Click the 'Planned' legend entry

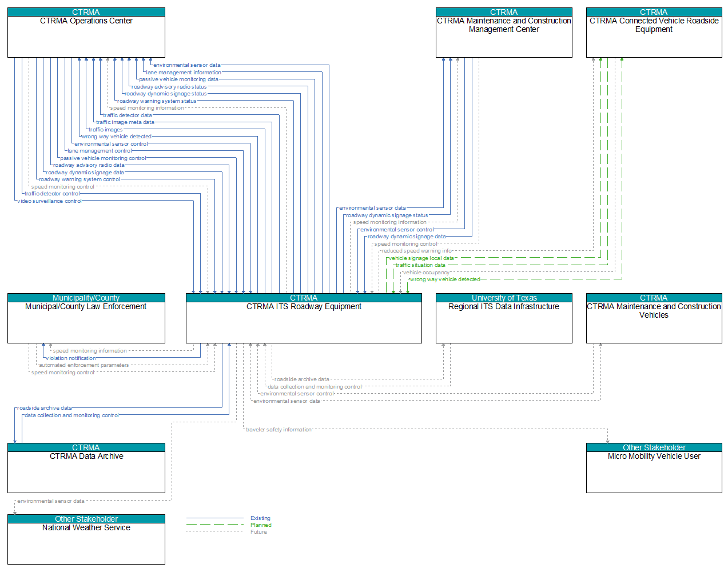pyautogui.click(x=261, y=525)
